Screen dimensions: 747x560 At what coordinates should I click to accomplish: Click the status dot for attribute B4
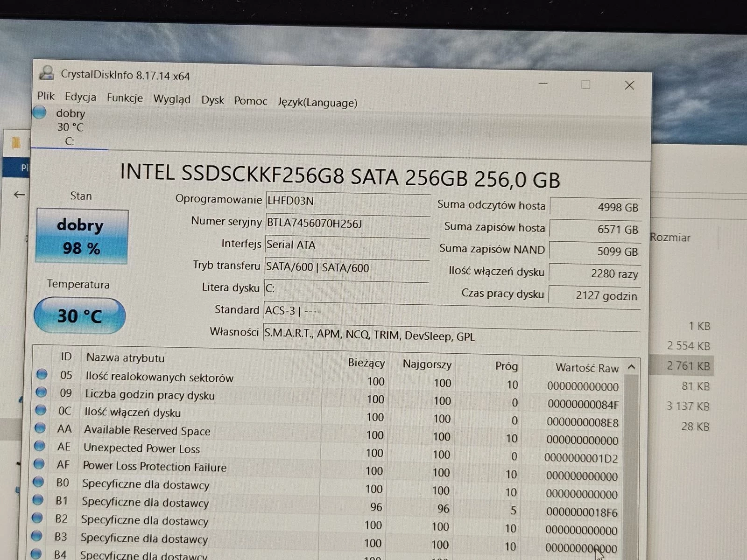click(x=36, y=553)
